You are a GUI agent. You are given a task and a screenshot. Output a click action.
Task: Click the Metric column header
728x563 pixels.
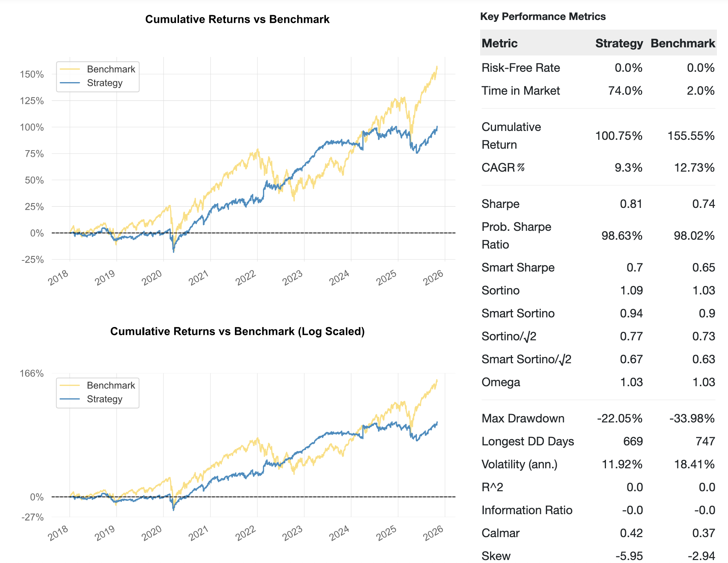[499, 43]
